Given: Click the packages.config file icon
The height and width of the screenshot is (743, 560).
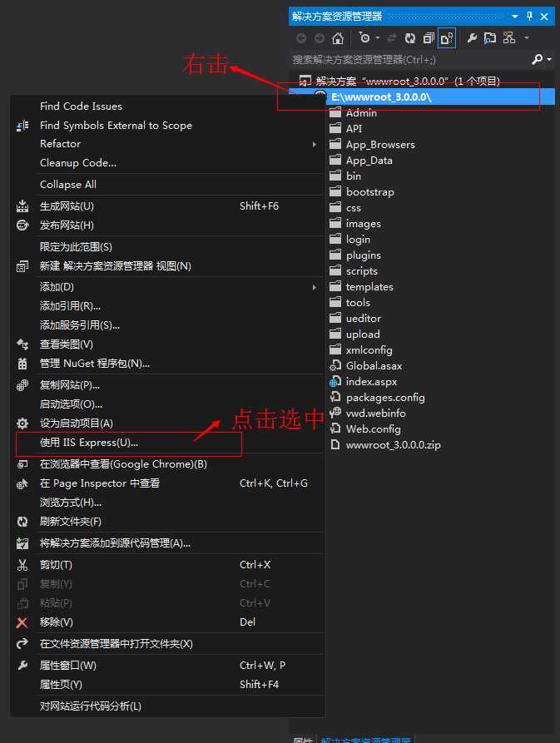Looking at the screenshot, I should [335, 397].
